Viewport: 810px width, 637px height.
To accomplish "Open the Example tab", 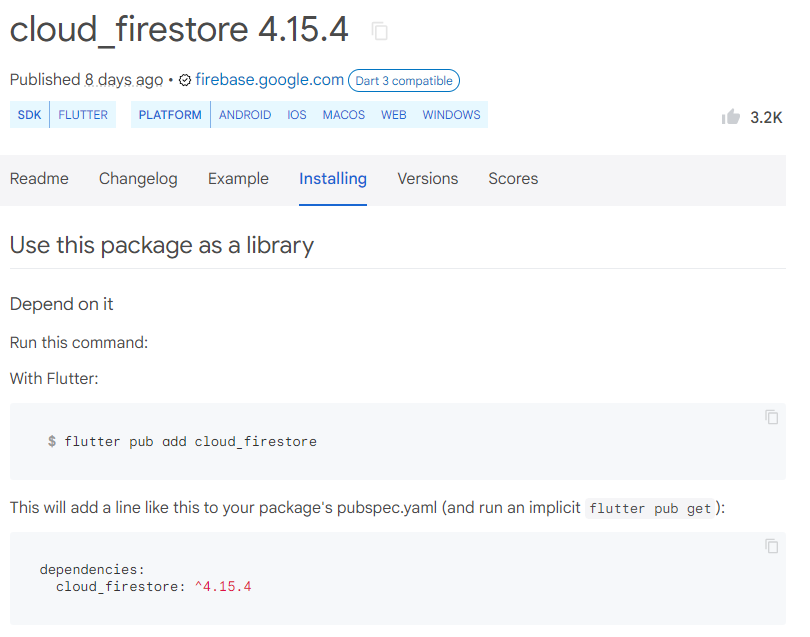I will 238,179.
